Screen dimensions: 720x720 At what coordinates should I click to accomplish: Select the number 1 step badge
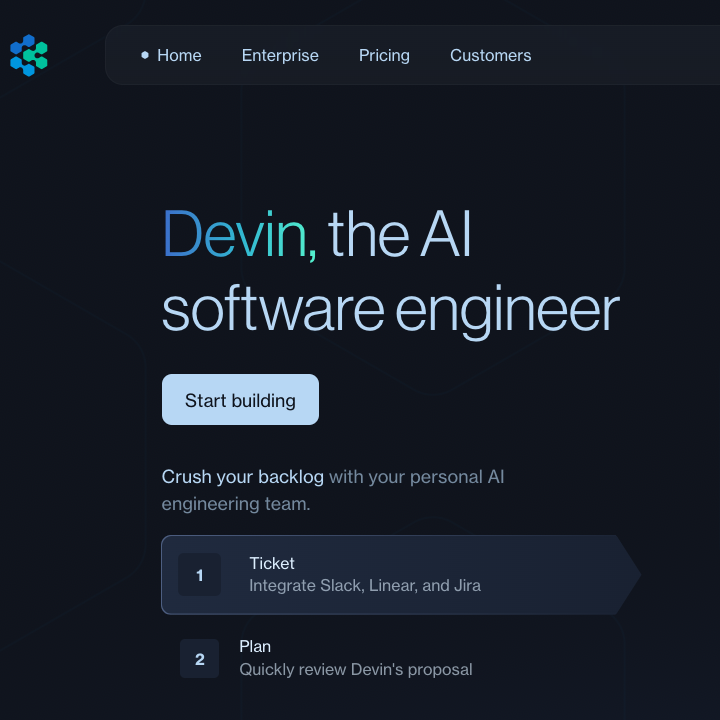coord(199,574)
